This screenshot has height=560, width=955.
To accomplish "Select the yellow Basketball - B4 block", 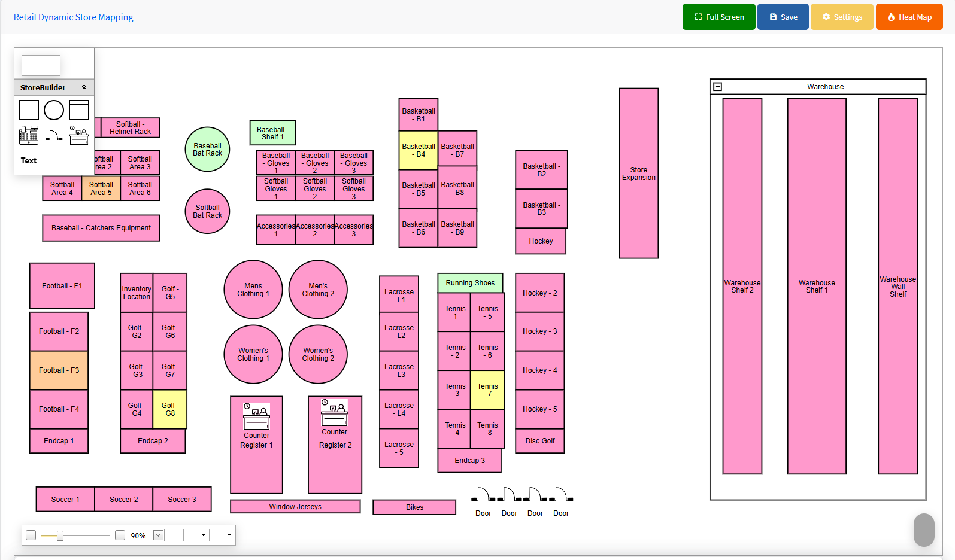I will (419, 150).
